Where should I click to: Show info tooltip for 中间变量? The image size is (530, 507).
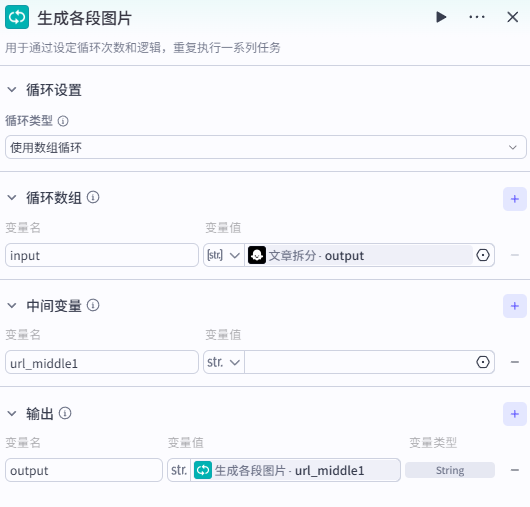(x=93, y=306)
